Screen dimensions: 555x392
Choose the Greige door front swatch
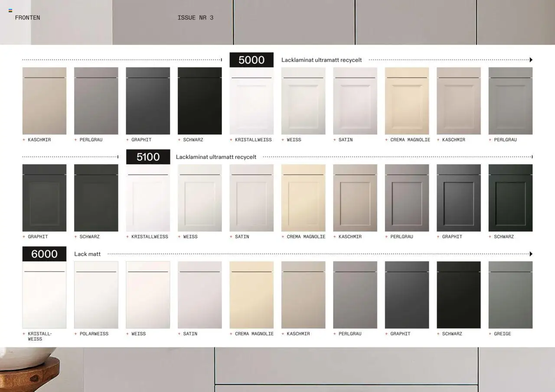point(510,295)
